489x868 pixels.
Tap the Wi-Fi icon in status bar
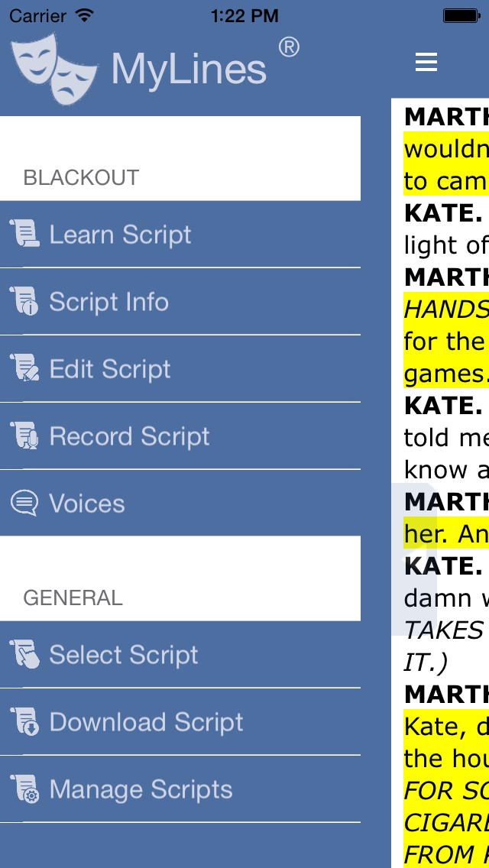[x=85, y=15]
